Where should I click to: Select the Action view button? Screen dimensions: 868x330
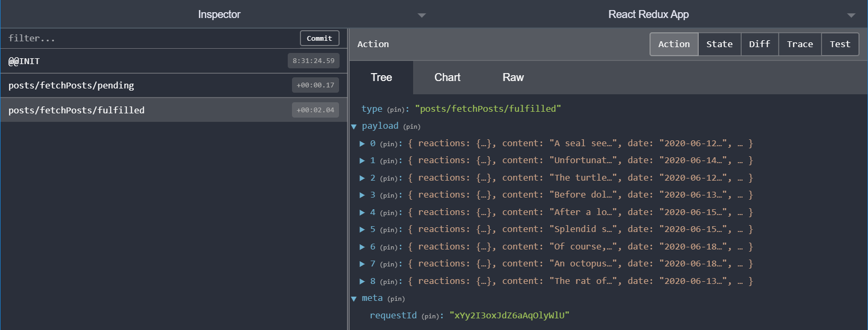pyautogui.click(x=674, y=44)
